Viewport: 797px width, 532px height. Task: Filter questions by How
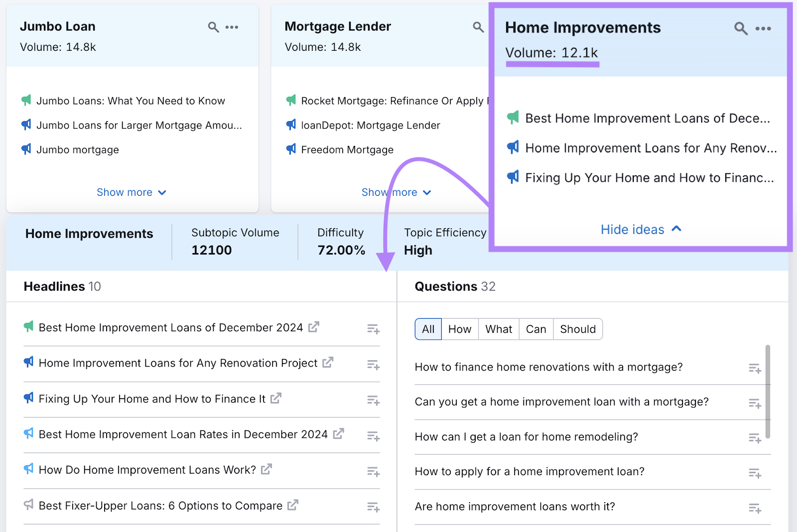pos(460,329)
